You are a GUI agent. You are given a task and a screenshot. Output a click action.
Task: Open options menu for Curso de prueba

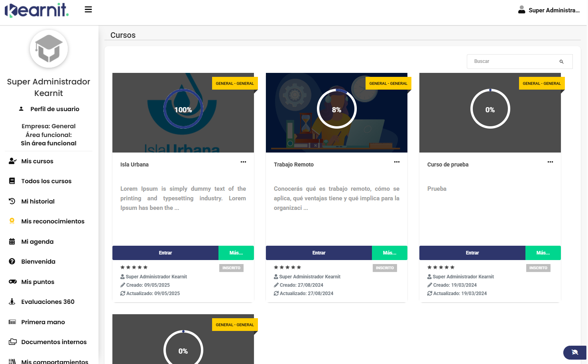(550, 162)
